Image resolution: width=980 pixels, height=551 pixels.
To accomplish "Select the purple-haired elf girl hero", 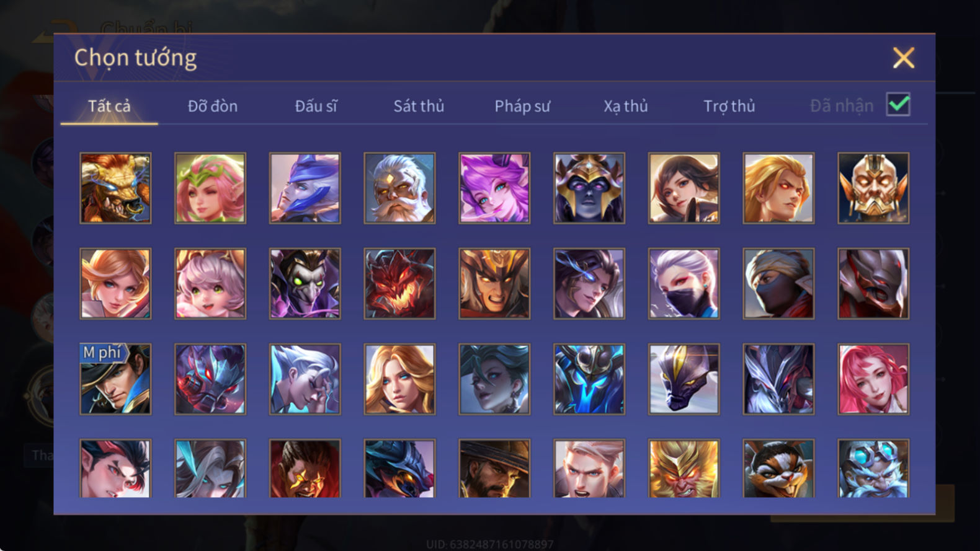I will coord(494,188).
